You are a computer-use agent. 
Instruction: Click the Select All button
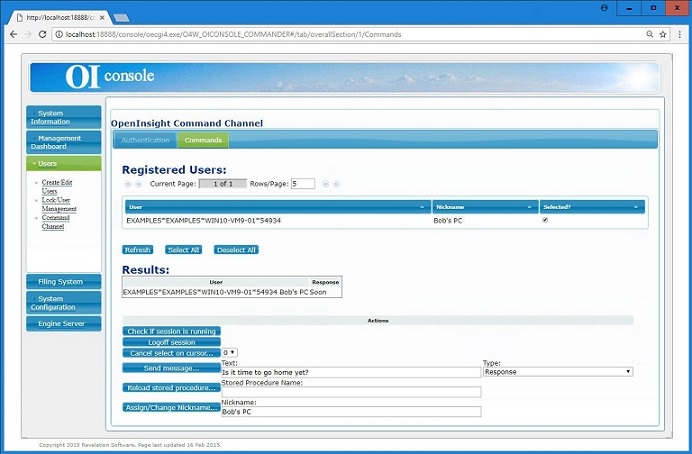click(x=183, y=250)
